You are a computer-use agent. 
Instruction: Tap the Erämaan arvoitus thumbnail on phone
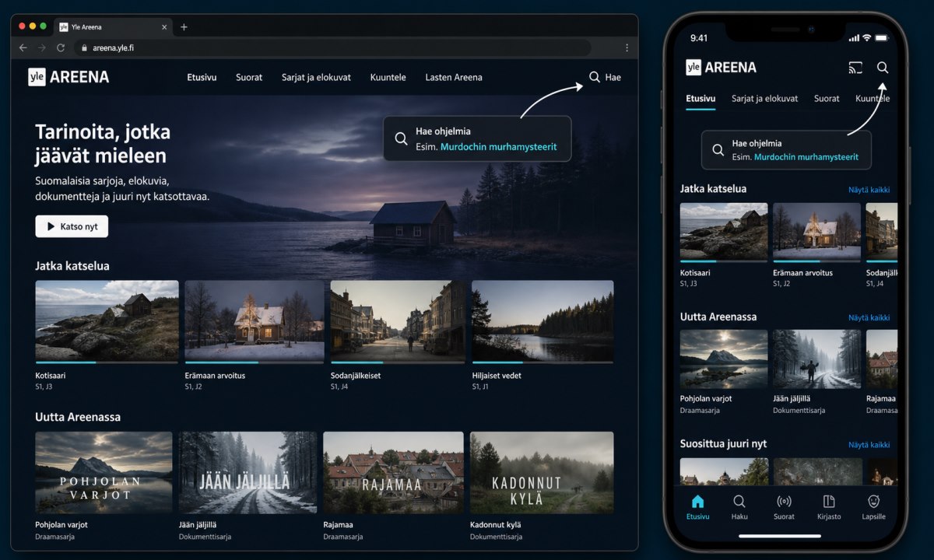(x=816, y=231)
